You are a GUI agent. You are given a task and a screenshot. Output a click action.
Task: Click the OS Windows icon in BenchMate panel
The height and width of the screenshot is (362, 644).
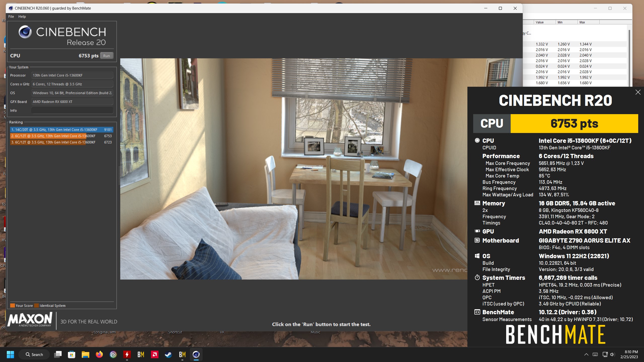pyautogui.click(x=477, y=256)
